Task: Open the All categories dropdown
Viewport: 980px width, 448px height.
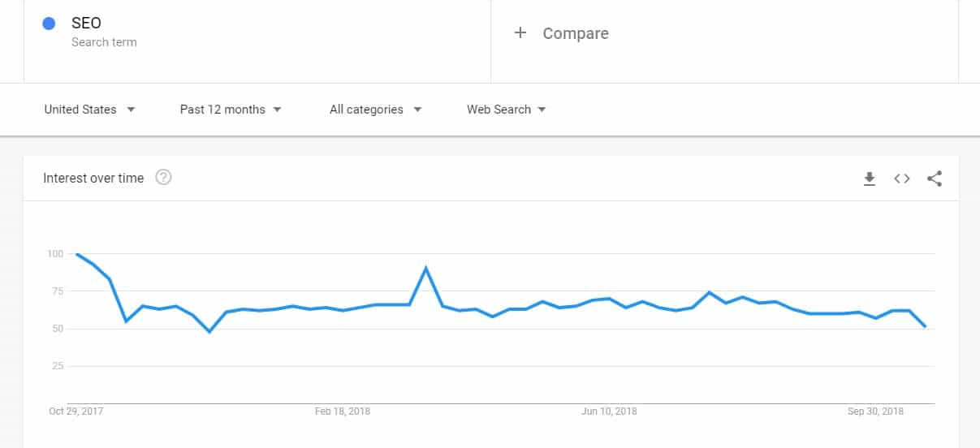Action: tap(376, 110)
